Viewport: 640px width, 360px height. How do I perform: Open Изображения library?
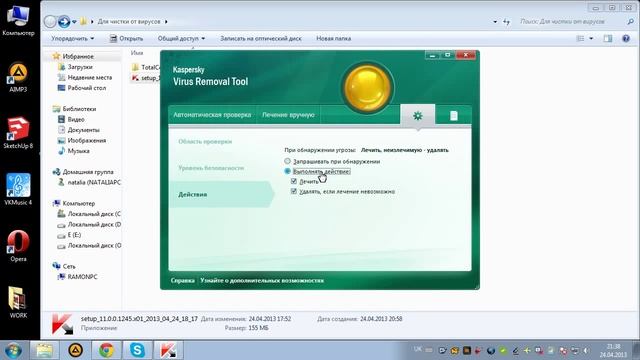pyautogui.click(x=82, y=140)
